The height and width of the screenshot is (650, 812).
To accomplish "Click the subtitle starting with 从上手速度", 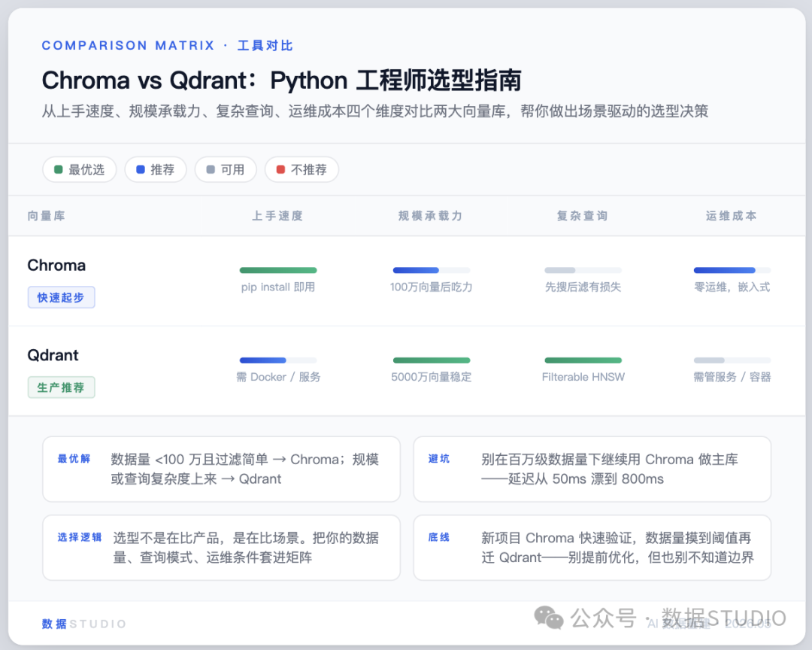I will [x=375, y=111].
